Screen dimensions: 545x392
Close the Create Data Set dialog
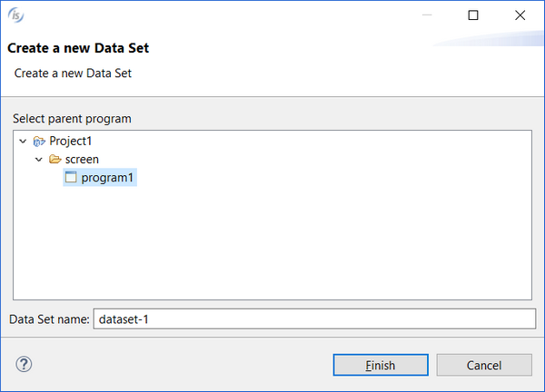(520, 15)
